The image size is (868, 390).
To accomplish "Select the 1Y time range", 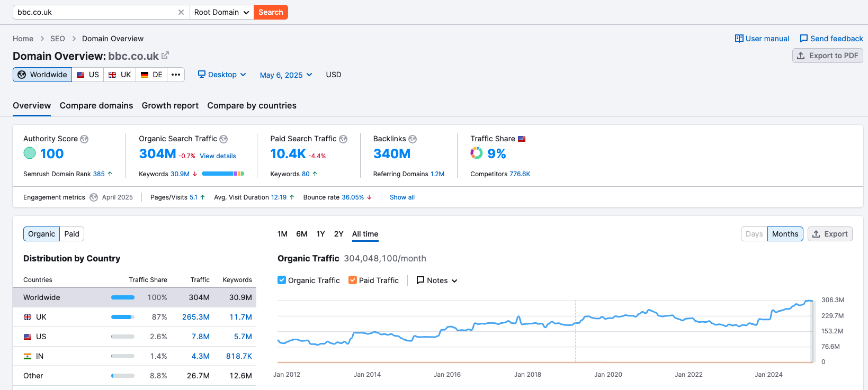I will click(x=320, y=234).
